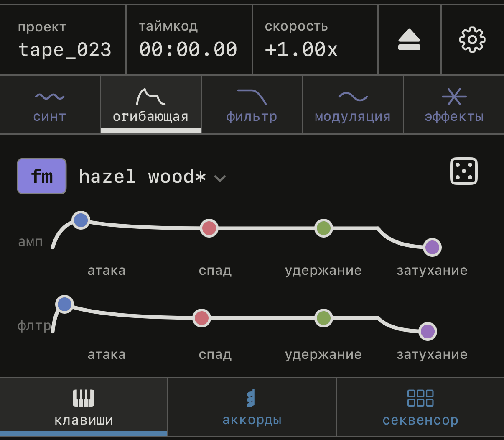
Task: Click the amp атака blue handle
Action: (81, 220)
